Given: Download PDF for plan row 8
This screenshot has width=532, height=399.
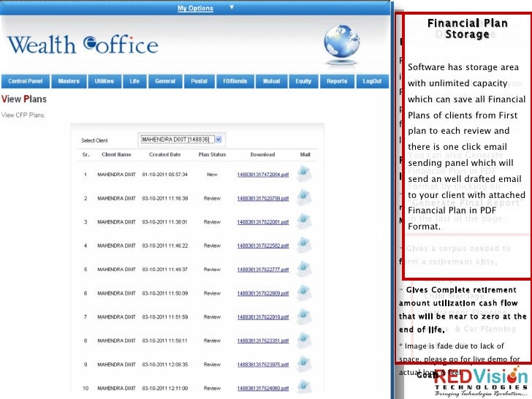Looking at the screenshot, I should (x=263, y=341).
